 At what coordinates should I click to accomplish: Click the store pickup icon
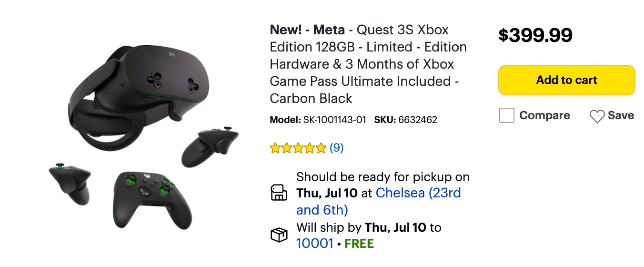coord(279,193)
